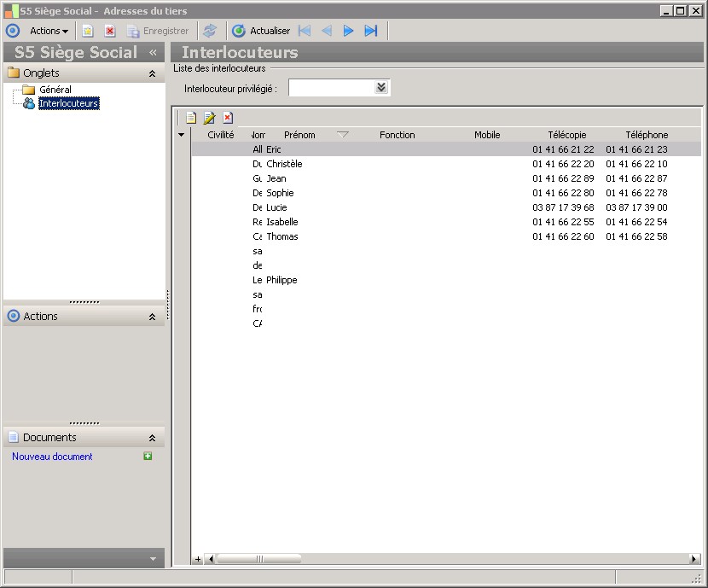Add a new interlocuteur with the list's new icon
Image resolution: width=708 pixels, height=588 pixels.
(x=191, y=118)
